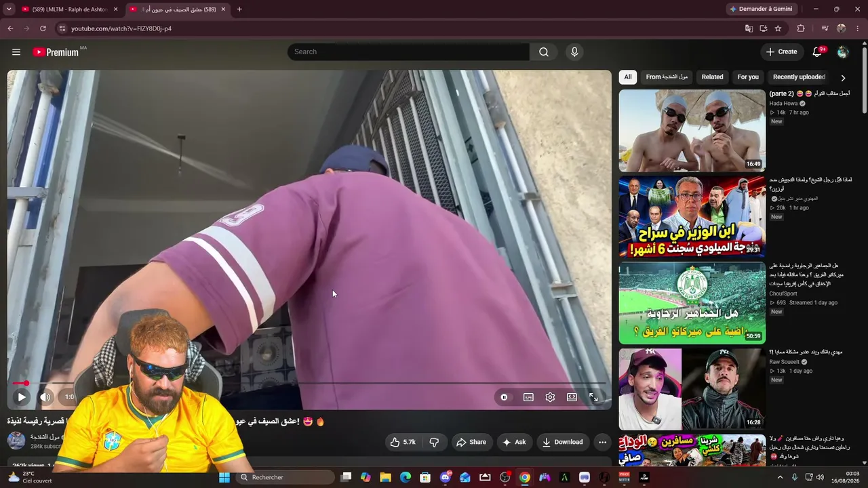Go to YouTube Premium home logo
Screen dimensions: 868x488
[x=57, y=52]
